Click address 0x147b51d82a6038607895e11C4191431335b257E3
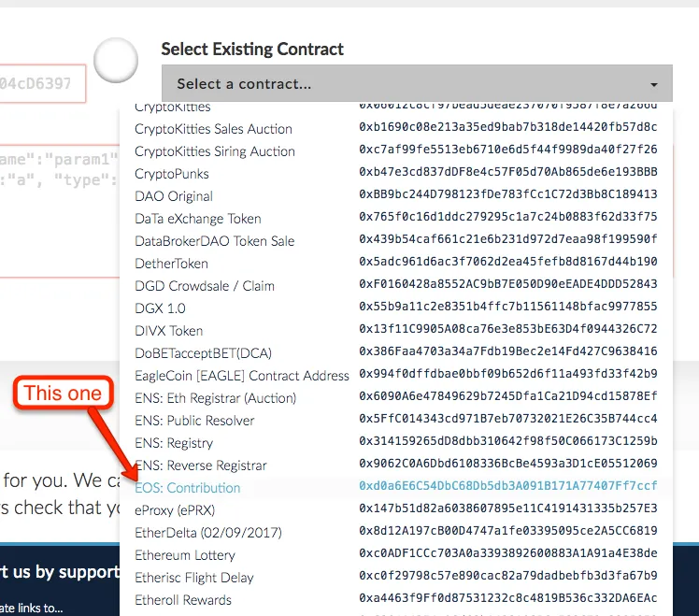 (x=508, y=509)
